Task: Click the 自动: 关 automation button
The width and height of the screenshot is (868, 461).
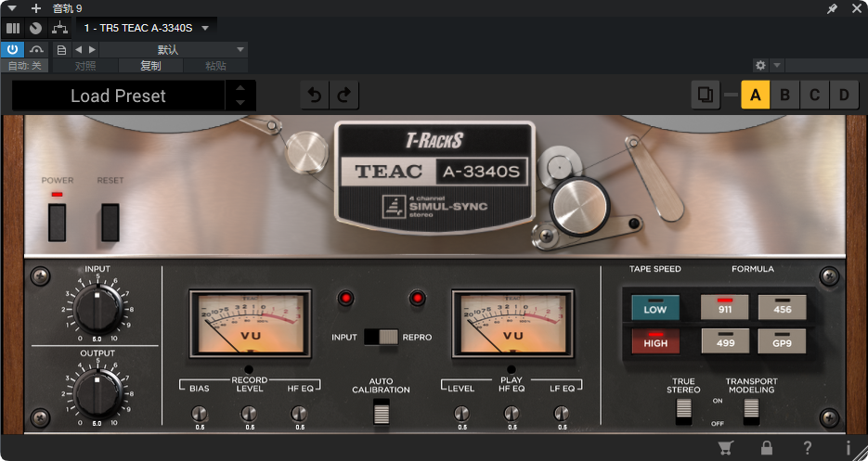Action: (x=24, y=65)
